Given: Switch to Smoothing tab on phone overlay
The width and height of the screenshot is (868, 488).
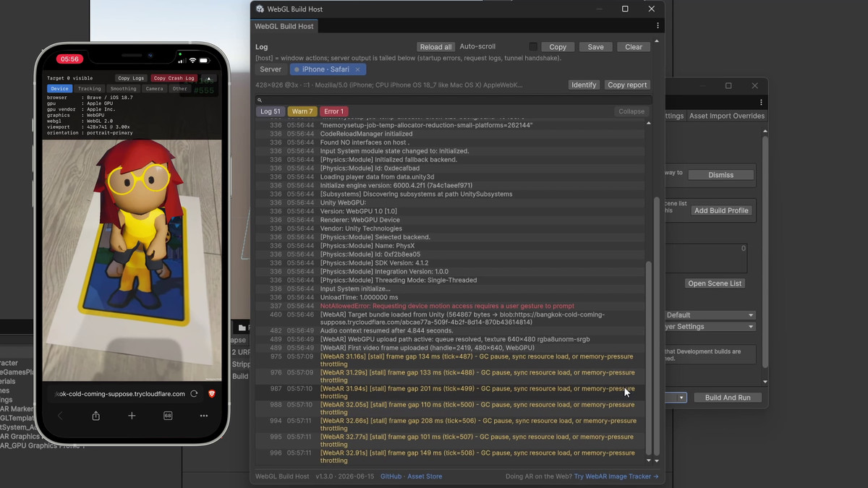Looking at the screenshot, I should tap(123, 89).
